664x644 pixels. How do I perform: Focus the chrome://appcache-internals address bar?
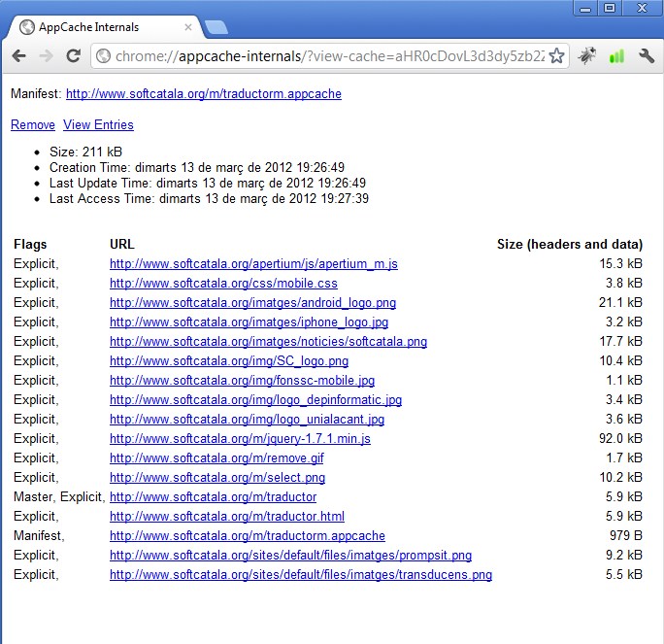tap(330, 56)
